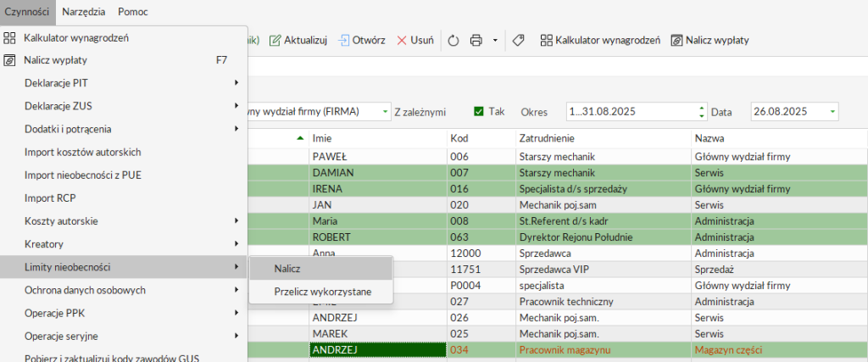Choose Przelicz wykorzystane from the submenu
The width and height of the screenshot is (868, 362).
pyautogui.click(x=321, y=291)
